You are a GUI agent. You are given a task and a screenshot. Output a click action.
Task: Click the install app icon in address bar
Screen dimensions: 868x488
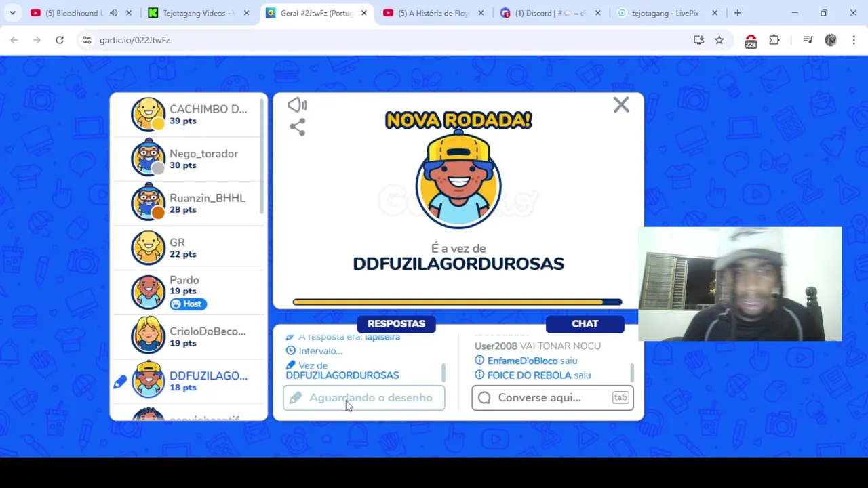click(698, 40)
